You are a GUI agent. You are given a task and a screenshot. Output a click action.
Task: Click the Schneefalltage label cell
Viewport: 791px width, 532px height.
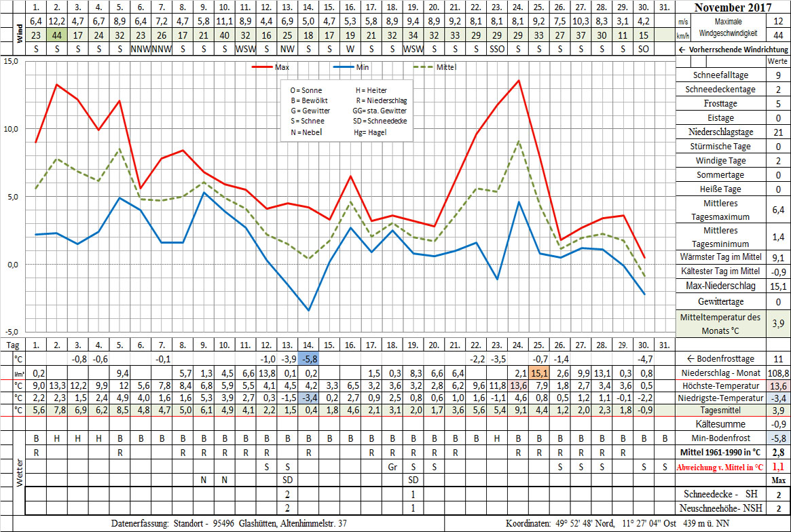click(720, 75)
